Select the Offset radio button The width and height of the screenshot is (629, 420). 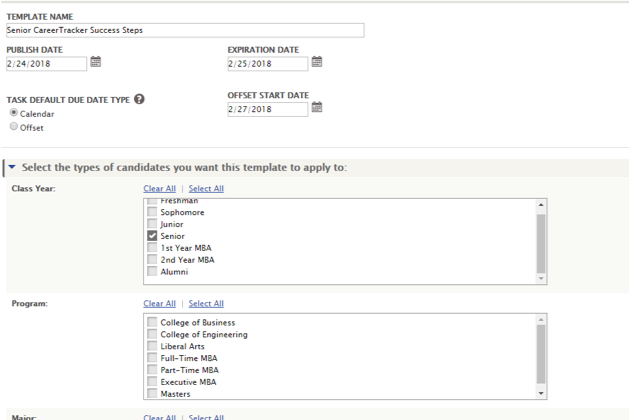(14, 126)
